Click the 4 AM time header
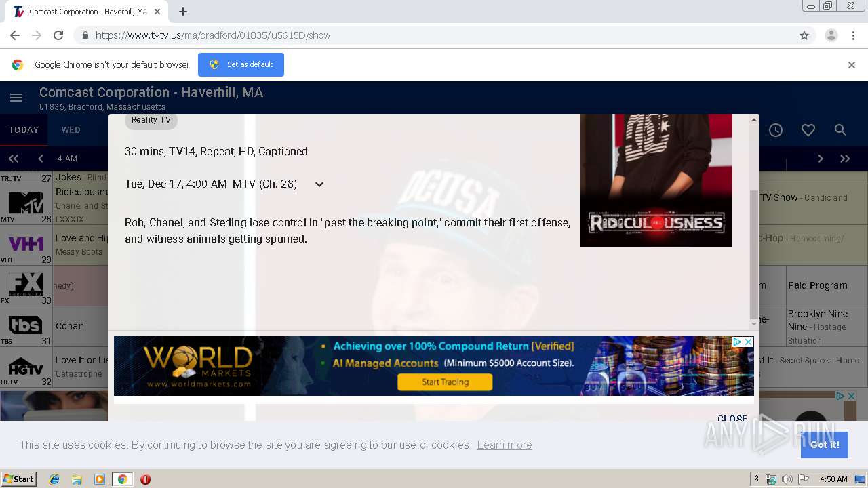 (67, 159)
